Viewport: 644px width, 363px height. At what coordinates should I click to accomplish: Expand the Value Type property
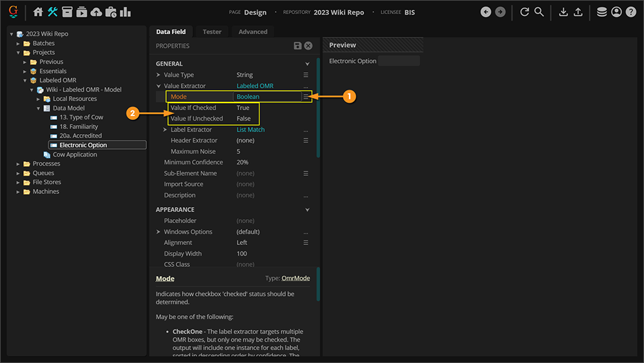[x=158, y=75]
